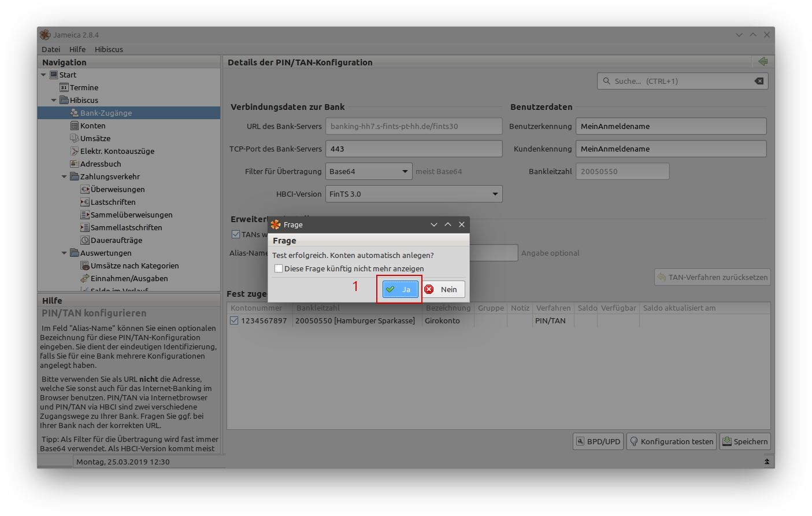Select the Umsätze tree item
The width and height of the screenshot is (812, 516).
[95, 138]
